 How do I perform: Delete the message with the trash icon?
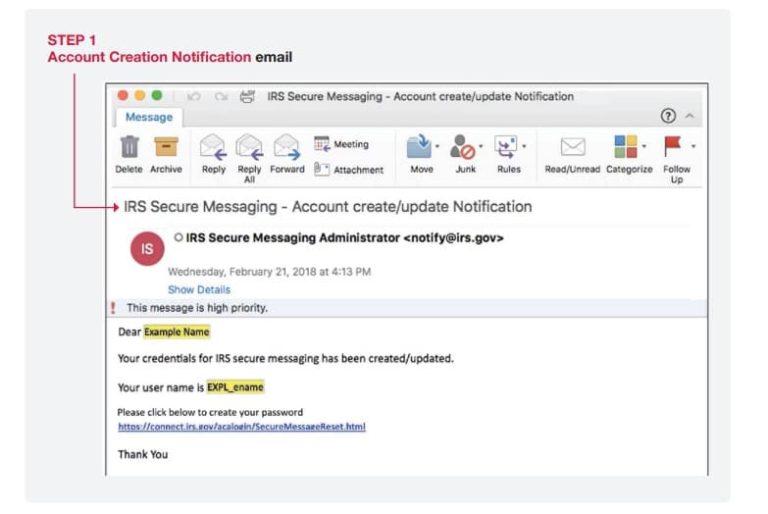129,154
